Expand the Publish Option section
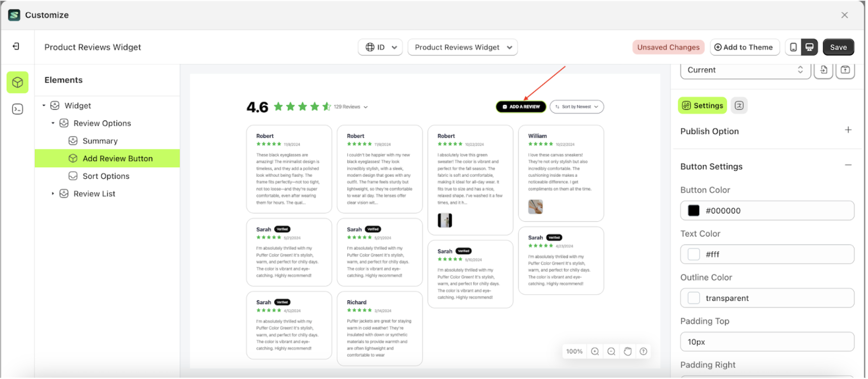The height and width of the screenshot is (379, 868). click(848, 130)
